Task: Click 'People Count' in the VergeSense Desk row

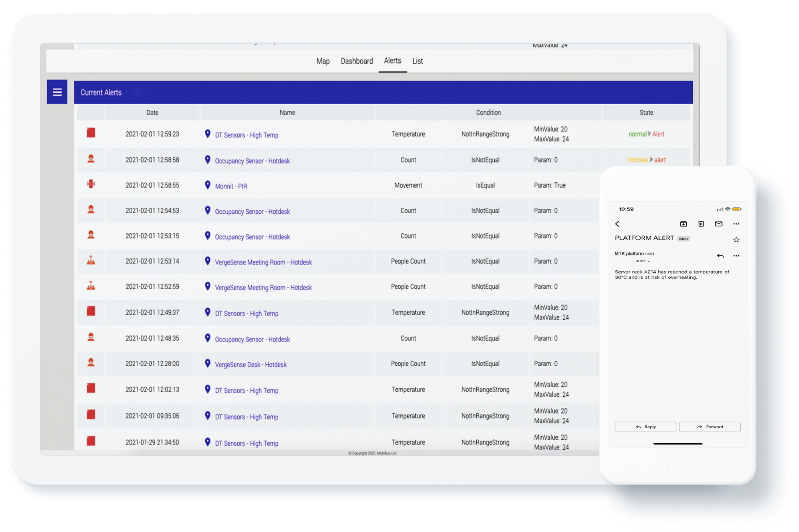Action: point(408,364)
